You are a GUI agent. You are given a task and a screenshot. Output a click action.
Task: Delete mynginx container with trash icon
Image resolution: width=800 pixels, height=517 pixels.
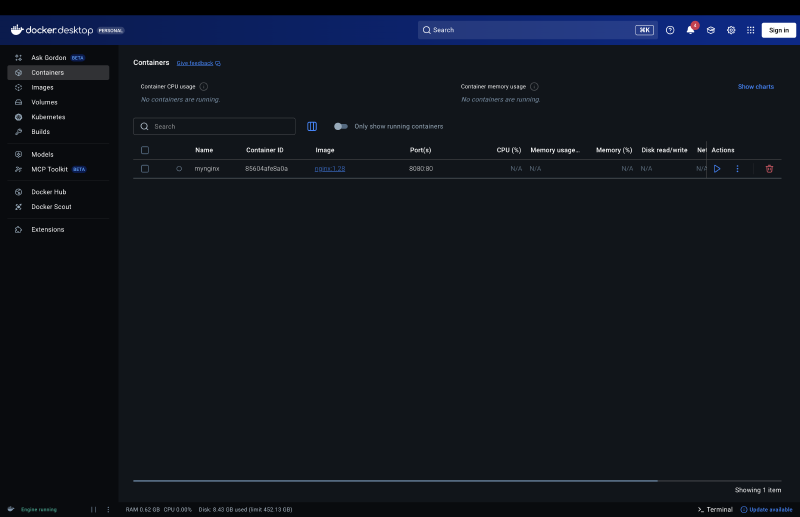click(x=769, y=168)
